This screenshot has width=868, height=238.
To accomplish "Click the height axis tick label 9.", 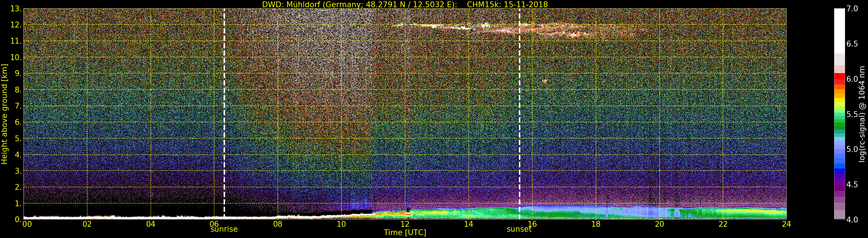I will 18,73.
